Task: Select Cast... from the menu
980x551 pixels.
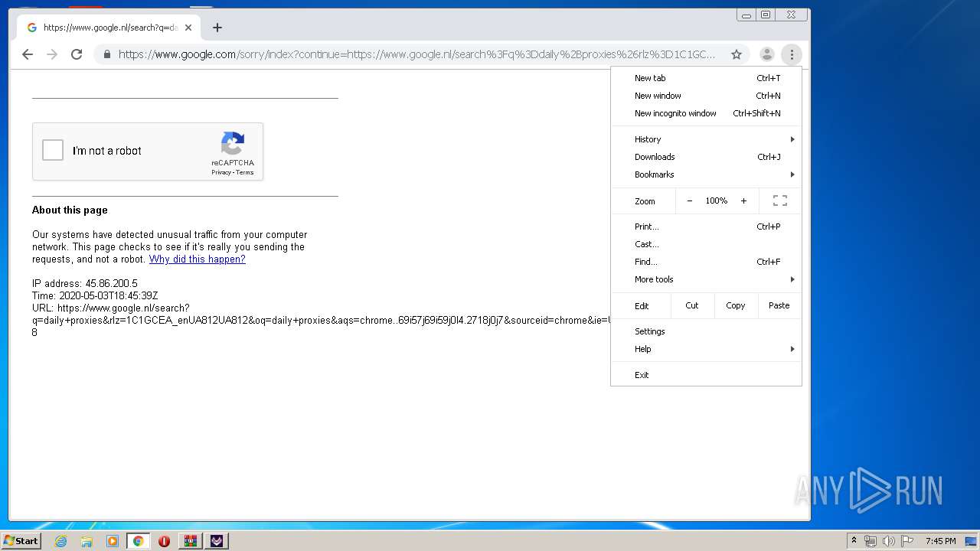Action: 706,244
